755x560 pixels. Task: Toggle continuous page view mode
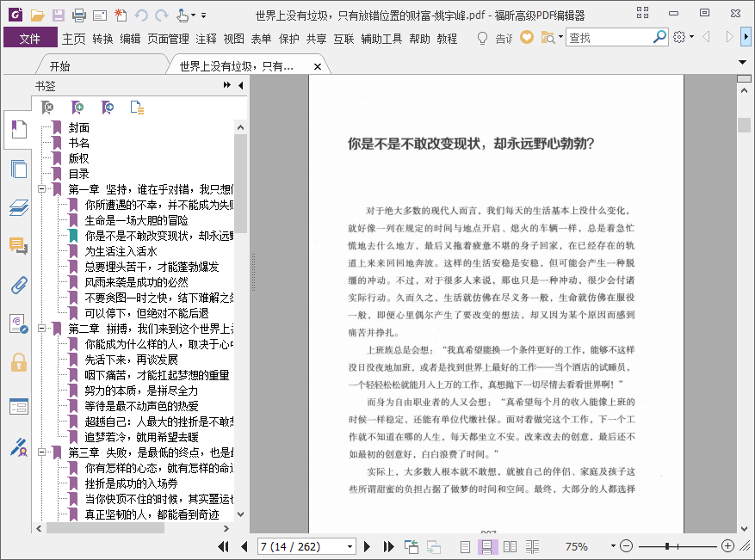[486, 546]
